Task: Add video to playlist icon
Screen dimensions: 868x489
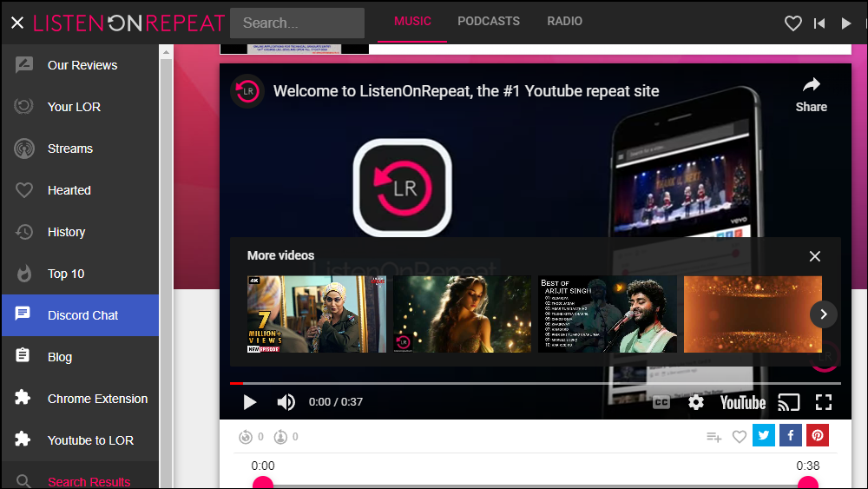Action: tap(714, 437)
